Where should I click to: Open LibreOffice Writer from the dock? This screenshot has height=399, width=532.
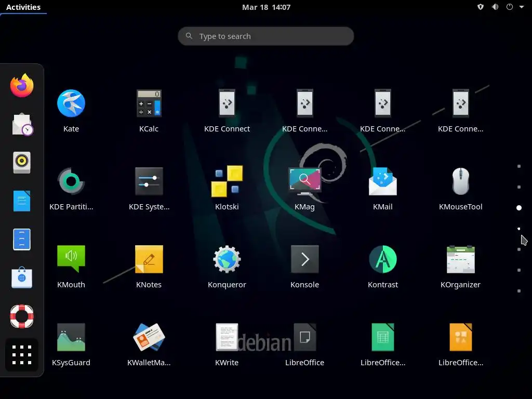click(22, 201)
